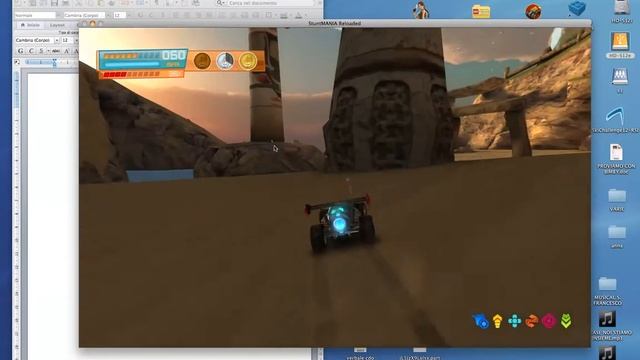Open the Tomb Raider desktop icon

click(421, 10)
